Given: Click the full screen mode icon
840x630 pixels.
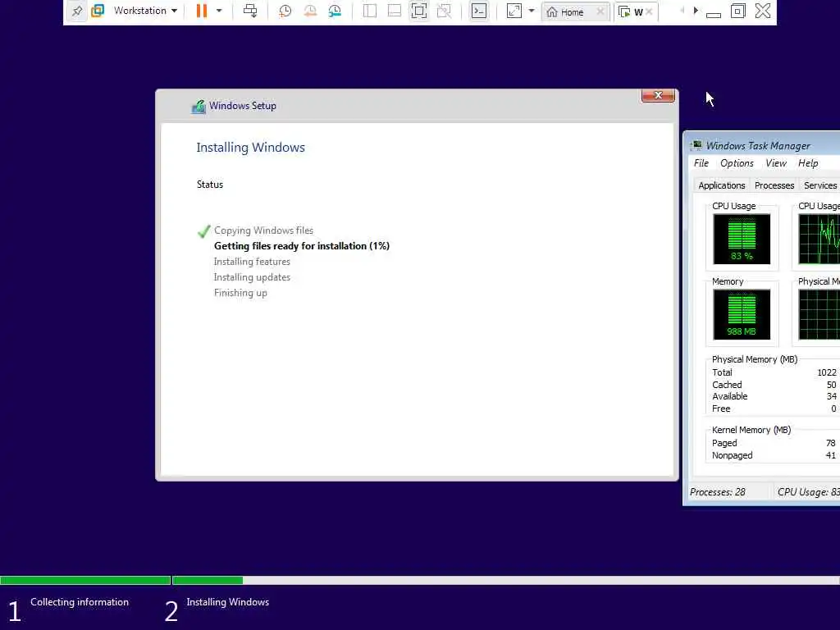Looking at the screenshot, I should point(419,11).
